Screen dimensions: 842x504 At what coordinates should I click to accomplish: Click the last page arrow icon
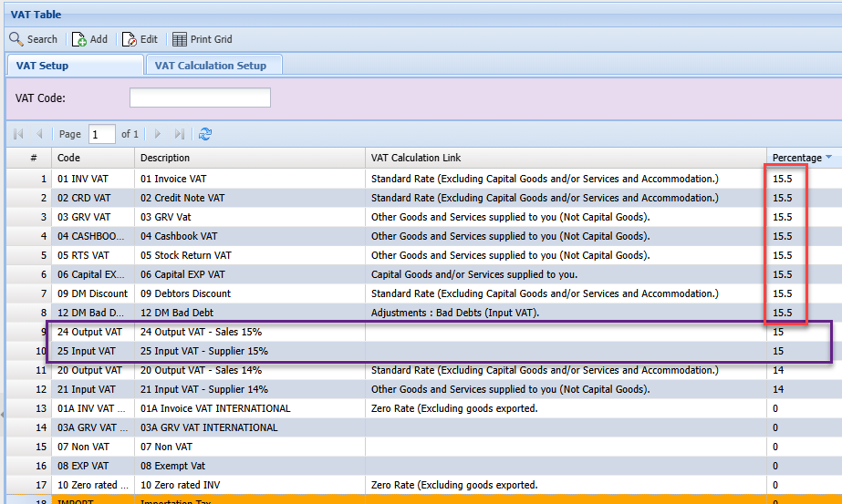(x=179, y=134)
